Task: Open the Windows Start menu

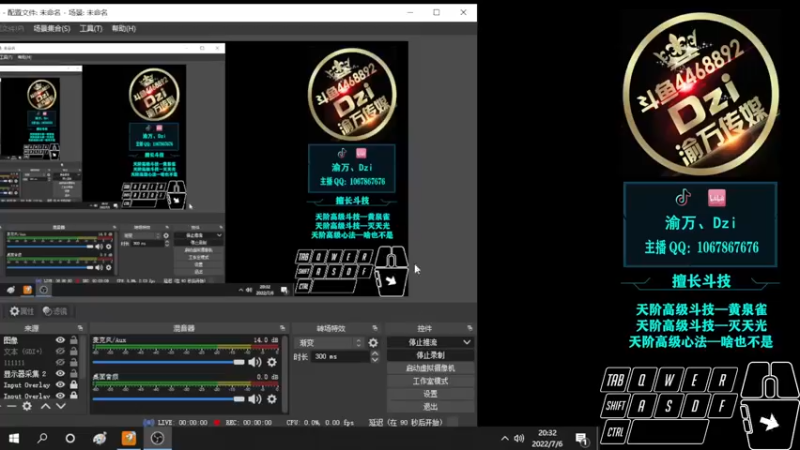Action: click(14, 438)
